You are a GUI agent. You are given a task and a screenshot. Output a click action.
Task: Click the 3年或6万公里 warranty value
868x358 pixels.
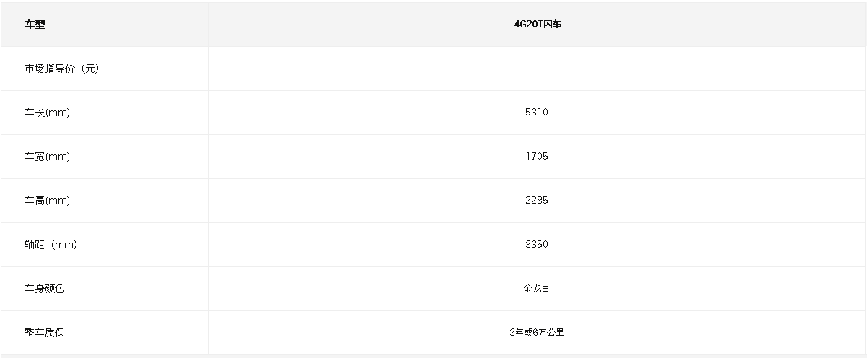coord(537,333)
